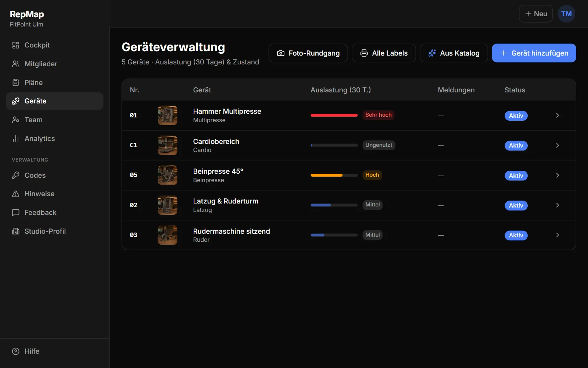Click the Hilfe question mark icon

pos(15,351)
